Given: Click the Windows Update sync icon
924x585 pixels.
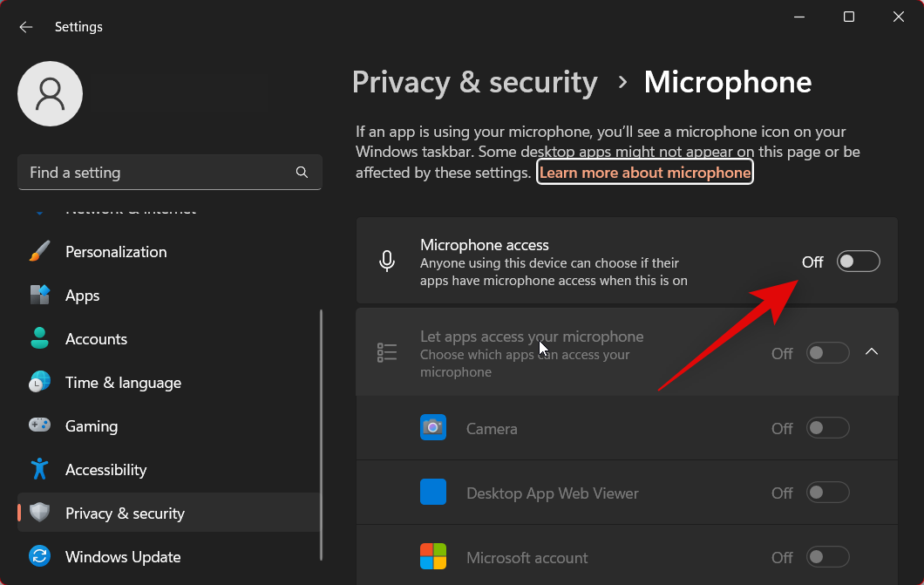Looking at the screenshot, I should (x=40, y=557).
